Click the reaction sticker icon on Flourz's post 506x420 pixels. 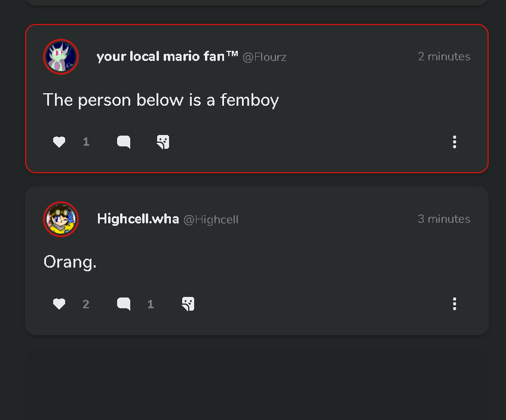[163, 142]
